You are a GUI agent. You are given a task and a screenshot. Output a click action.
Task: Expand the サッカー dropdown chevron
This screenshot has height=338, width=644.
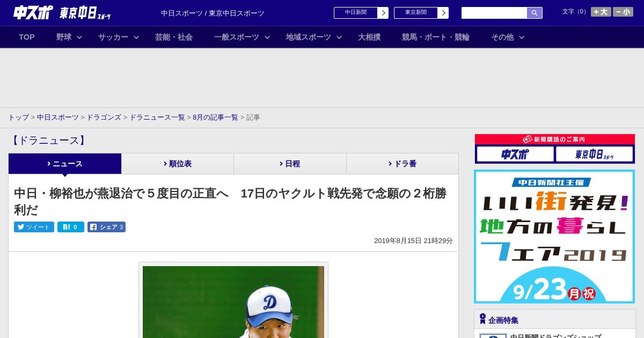point(136,37)
